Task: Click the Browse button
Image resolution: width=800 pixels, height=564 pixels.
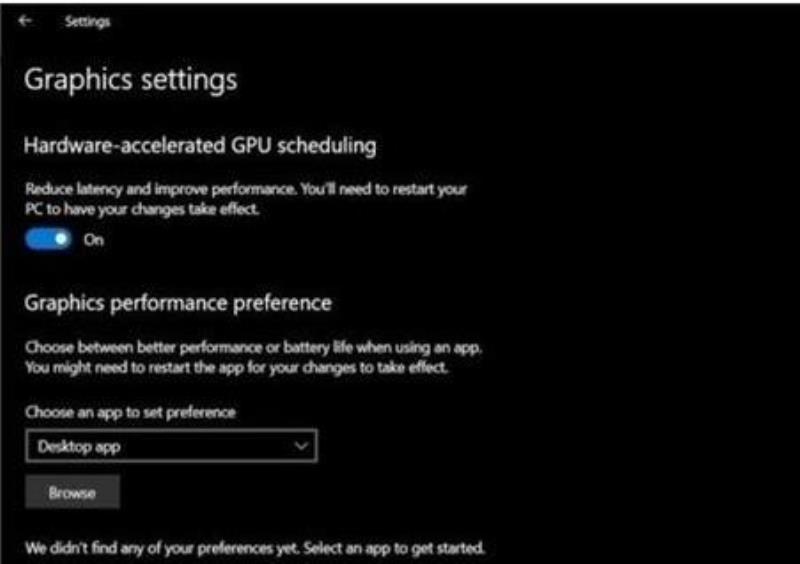Action: (72, 493)
